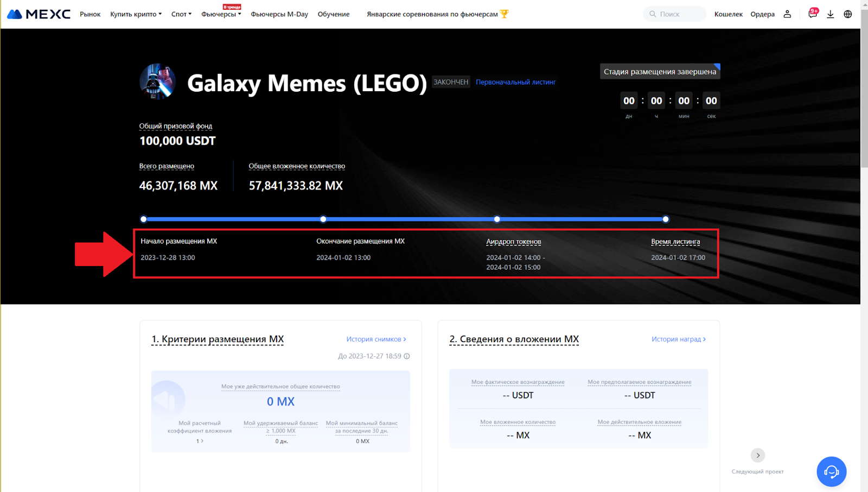This screenshot has height=492, width=868.
Task: Click the 2. Сведения о вложении MX heading
Action: pos(514,339)
